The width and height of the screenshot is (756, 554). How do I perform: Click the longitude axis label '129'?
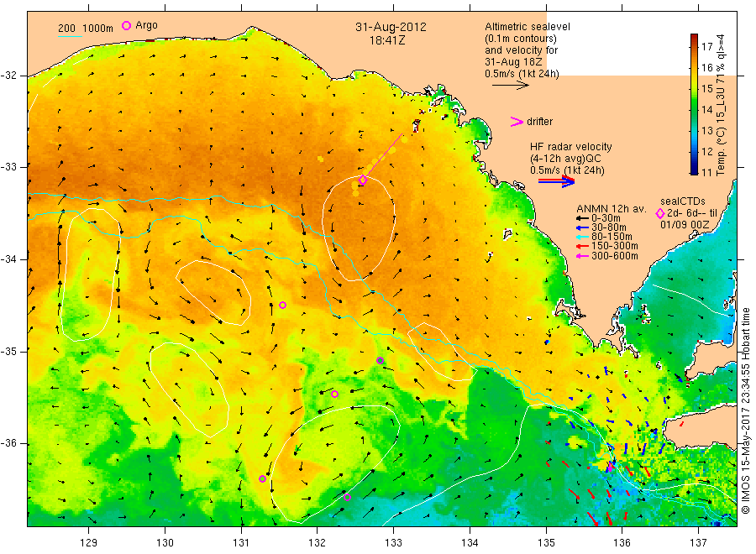[89, 543]
